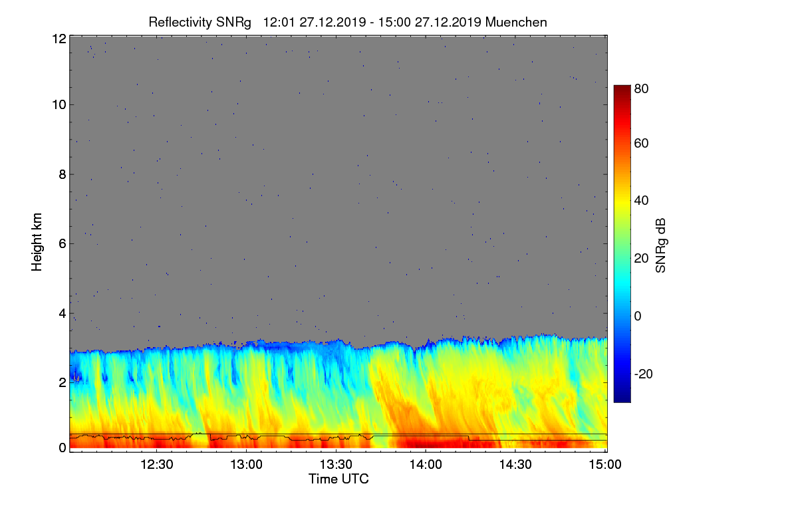This screenshot has height=532, width=798.
Task: Click the 14:00 time tick label
Action: [x=426, y=464]
